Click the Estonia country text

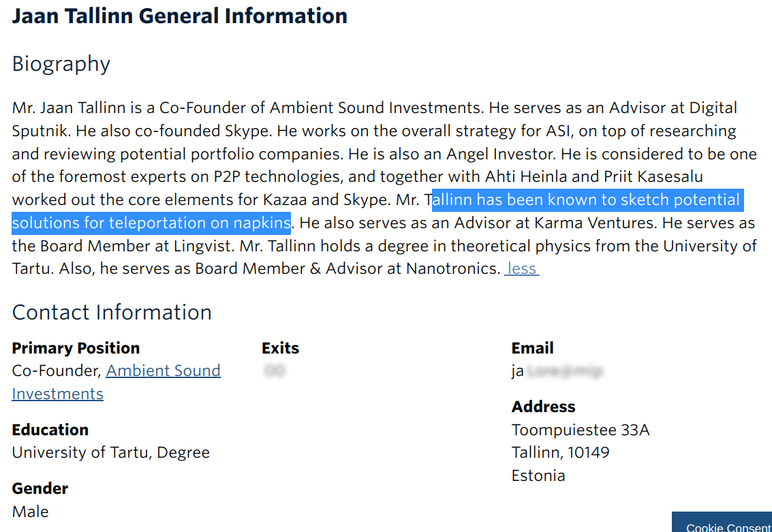538,475
